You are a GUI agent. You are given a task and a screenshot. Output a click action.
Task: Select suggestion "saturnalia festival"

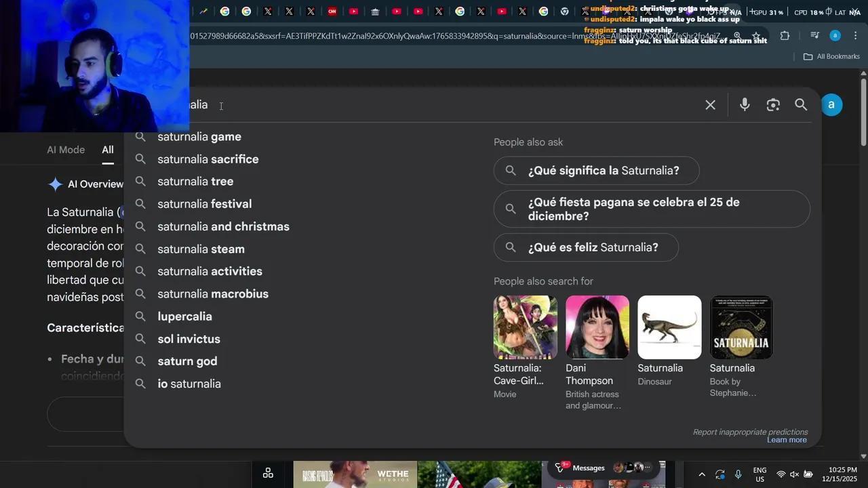[x=205, y=204]
